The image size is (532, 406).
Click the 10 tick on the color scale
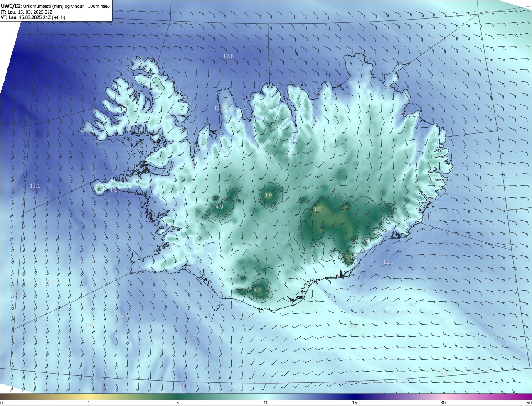(x=266, y=403)
